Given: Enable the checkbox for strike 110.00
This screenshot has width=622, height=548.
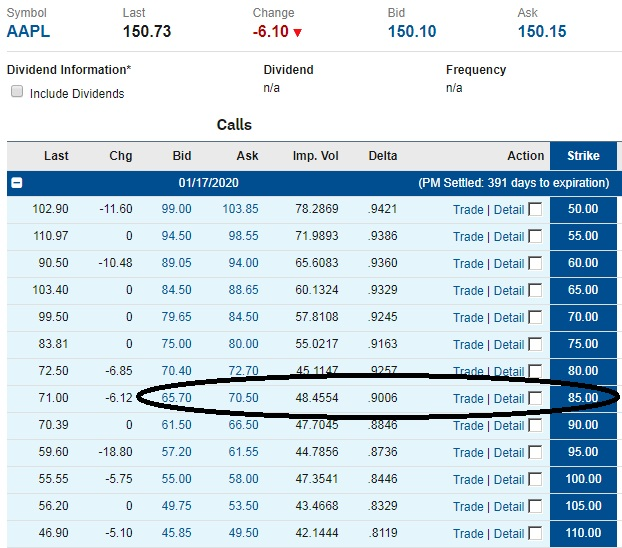Looking at the screenshot, I should point(536,533).
